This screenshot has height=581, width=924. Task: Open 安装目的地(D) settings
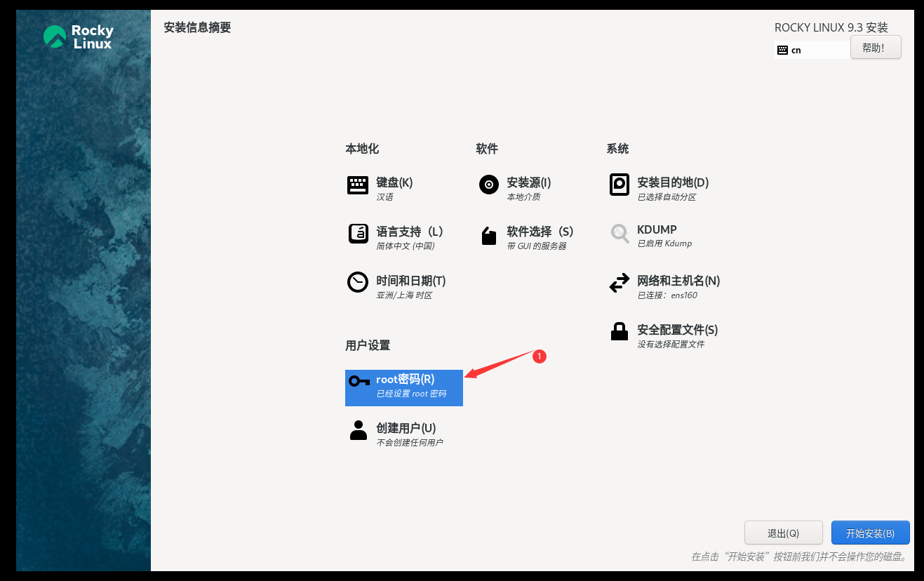pyautogui.click(x=673, y=182)
